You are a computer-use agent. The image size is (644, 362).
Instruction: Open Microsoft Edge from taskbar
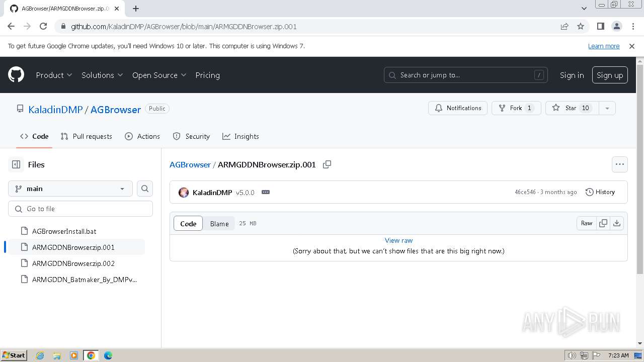108,355
